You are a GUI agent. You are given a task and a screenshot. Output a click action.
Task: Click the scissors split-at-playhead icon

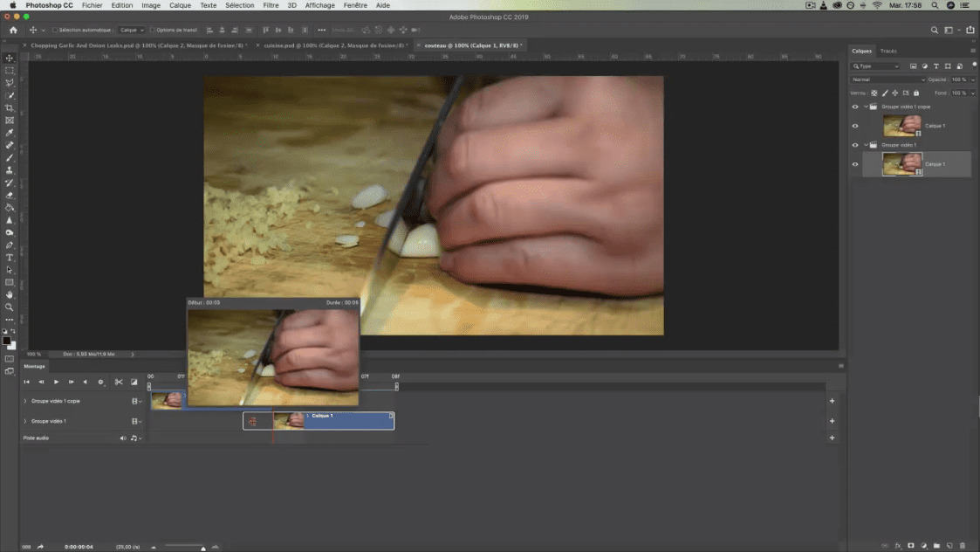pos(119,382)
